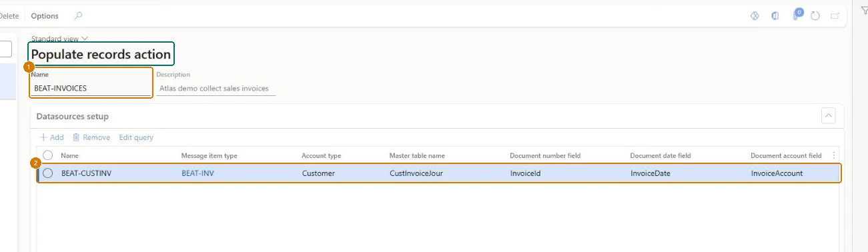Click the search magnifier icon beside Options

(78, 15)
